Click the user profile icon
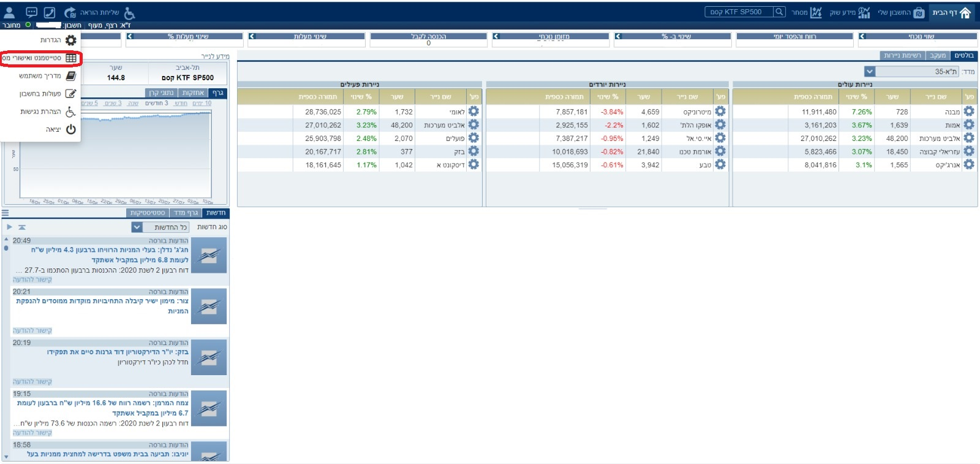Image resolution: width=980 pixels, height=464 pixels. pyautogui.click(x=10, y=12)
